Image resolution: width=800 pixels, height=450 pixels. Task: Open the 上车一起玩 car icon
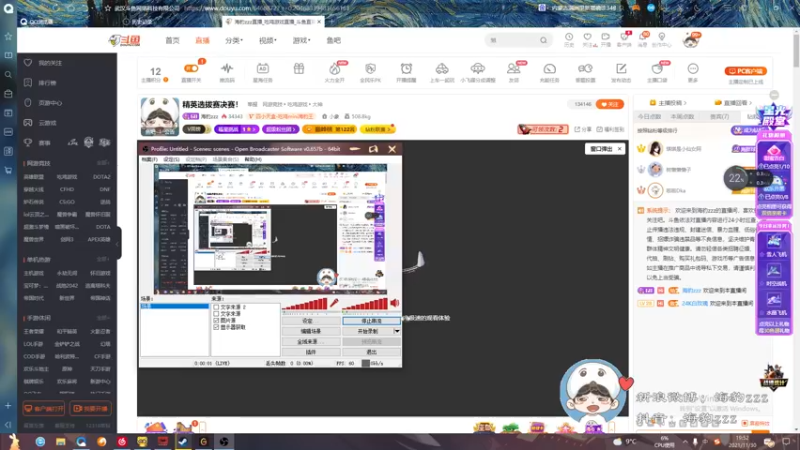tap(442, 68)
